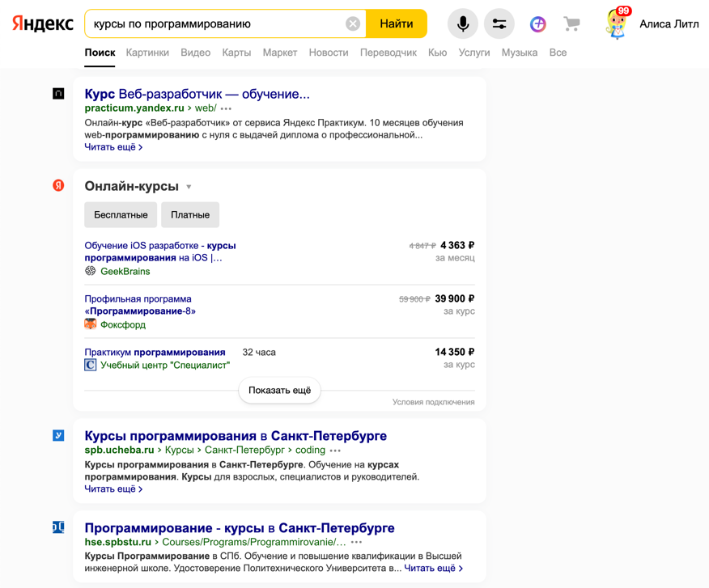
Task: Toggle the Платные courses filter
Action: (190, 215)
